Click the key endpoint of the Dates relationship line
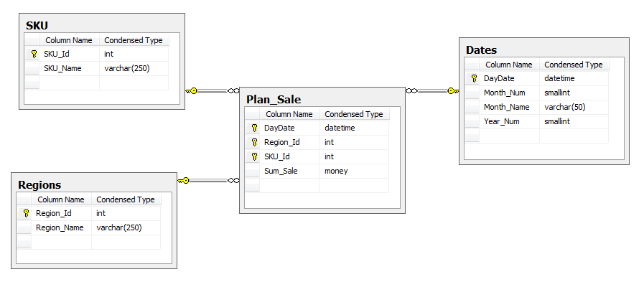 click(x=453, y=90)
